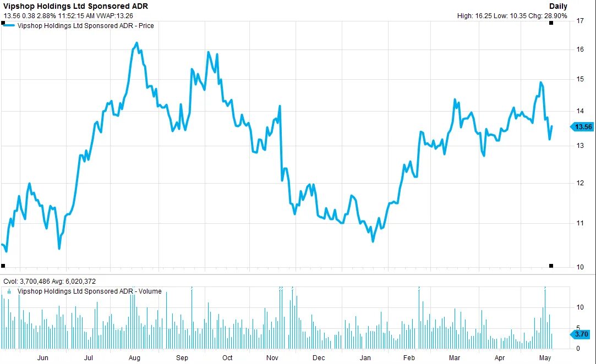Click the bottom-left black chart corner handle

[x=3, y=266]
